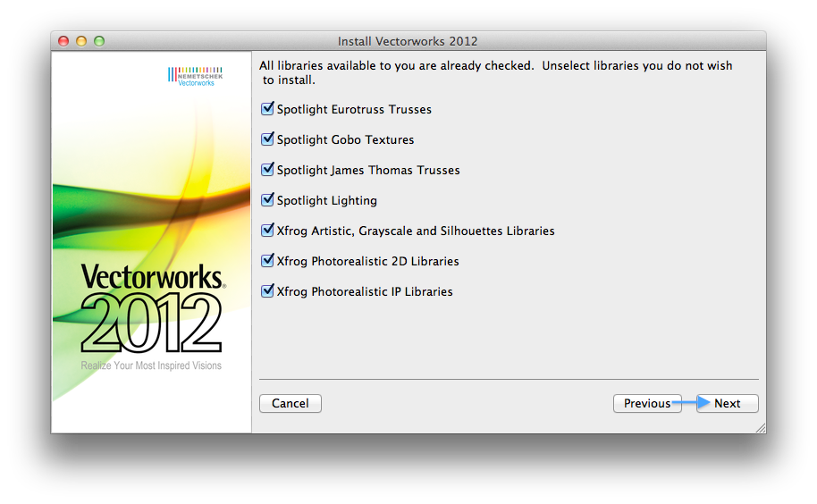This screenshot has height=504, width=817.
Task: Go back with the Previous button
Action: [647, 404]
